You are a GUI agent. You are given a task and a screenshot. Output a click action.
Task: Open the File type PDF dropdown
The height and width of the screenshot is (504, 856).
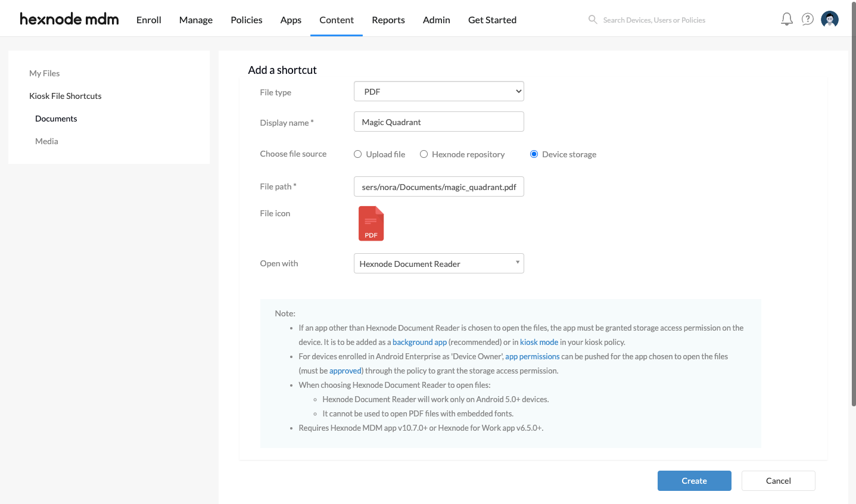click(x=439, y=91)
